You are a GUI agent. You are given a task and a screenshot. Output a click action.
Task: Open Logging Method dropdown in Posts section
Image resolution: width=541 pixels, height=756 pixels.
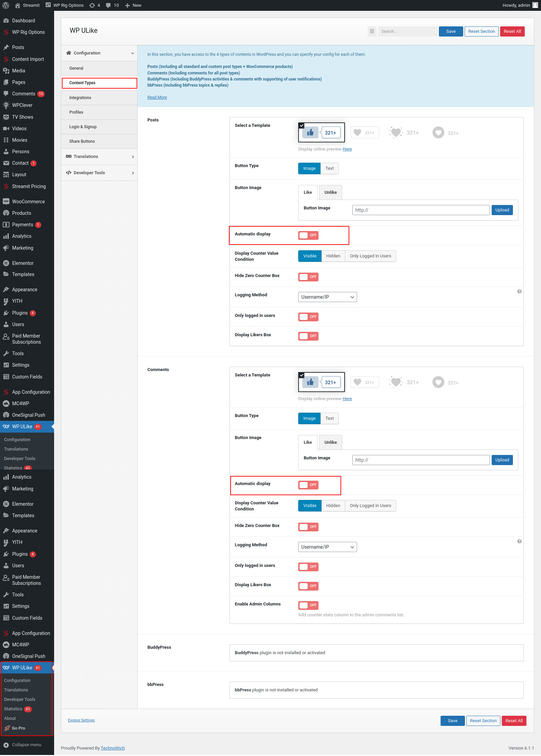327,297
